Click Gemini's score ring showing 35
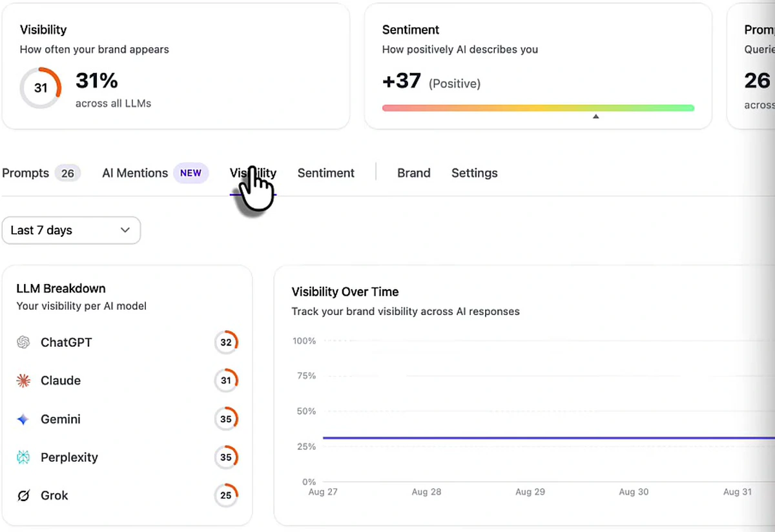This screenshot has height=532, width=775. tap(226, 419)
